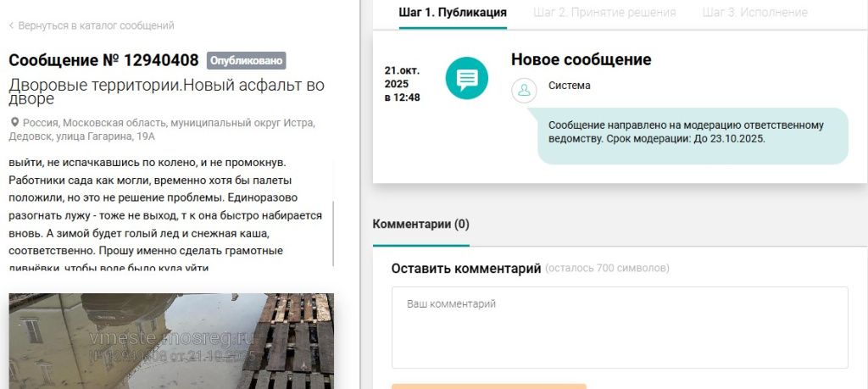Viewport: 868px width, 389px height.
Task: Click the 'Опубликовано' status badge
Action: 247,60
